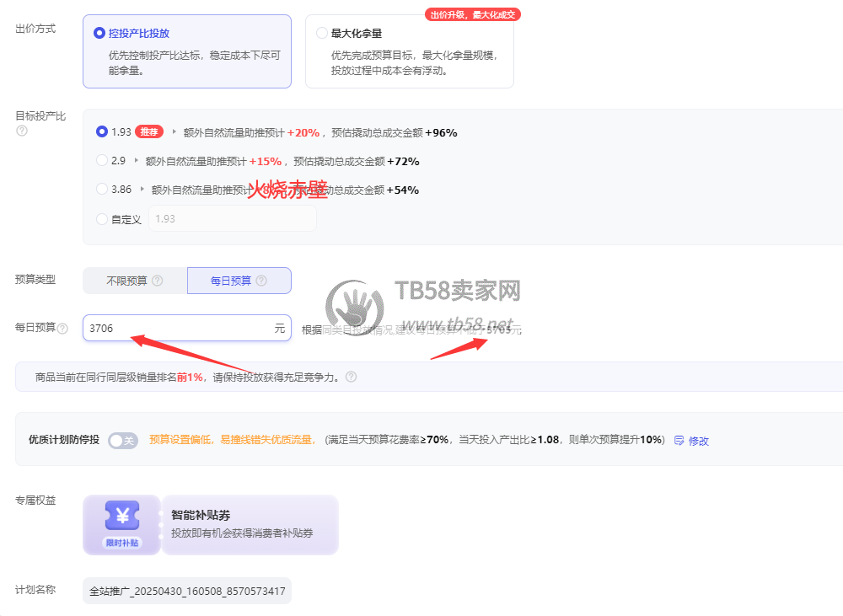Open the 智能补贴券 benefit card
The width and height of the screenshot is (843, 616).
250,525
